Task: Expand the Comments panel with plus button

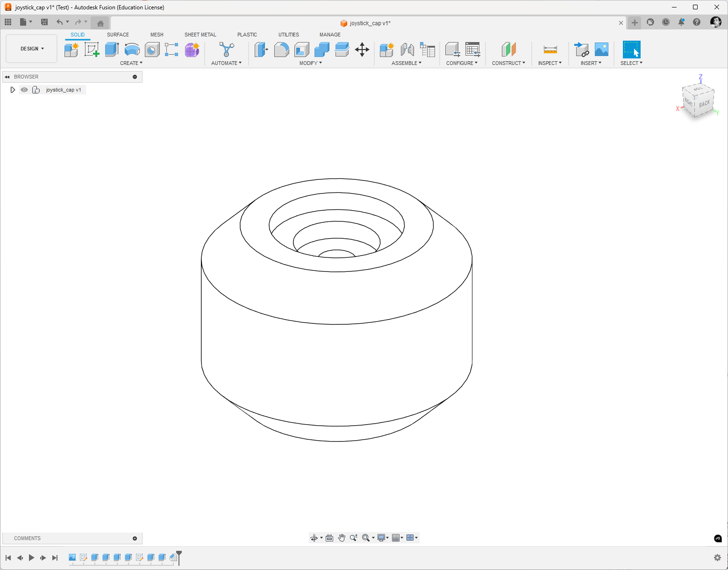Action: [x=135, y=538]
